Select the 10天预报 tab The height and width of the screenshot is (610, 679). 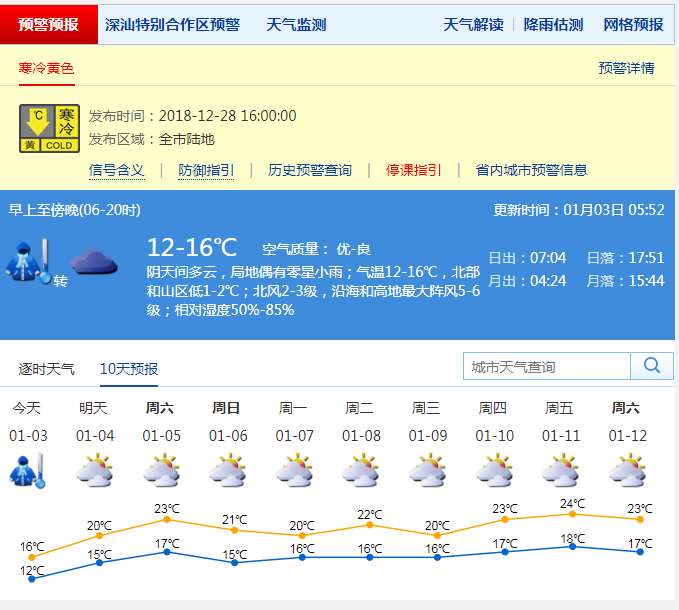(x=129, y=369)
